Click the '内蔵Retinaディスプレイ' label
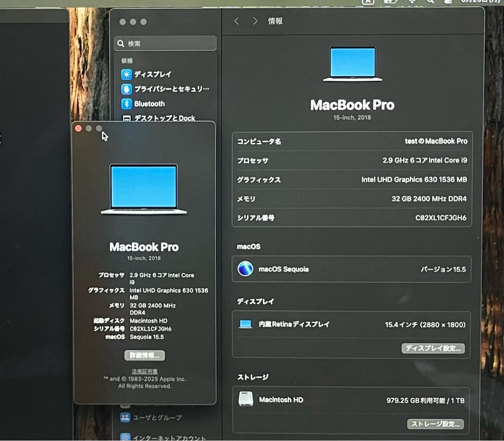This screenshot has width=504, height=441. tap(294, 324)
